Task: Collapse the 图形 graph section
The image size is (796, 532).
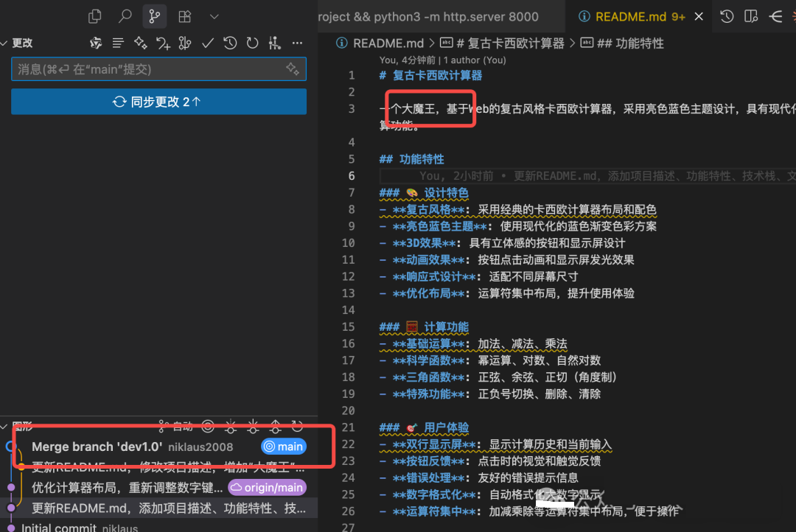Action: point(4,426)
